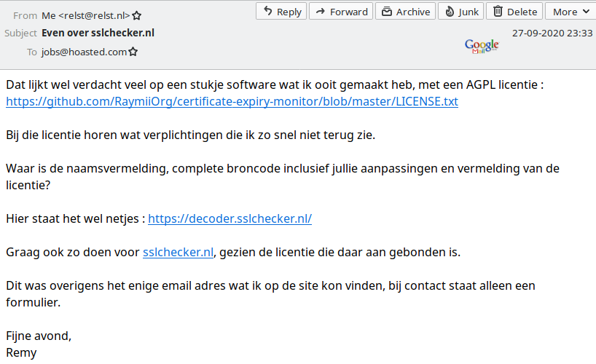Archive the message about sslchecker.nl
596x364 pixels.
[406, 12]
